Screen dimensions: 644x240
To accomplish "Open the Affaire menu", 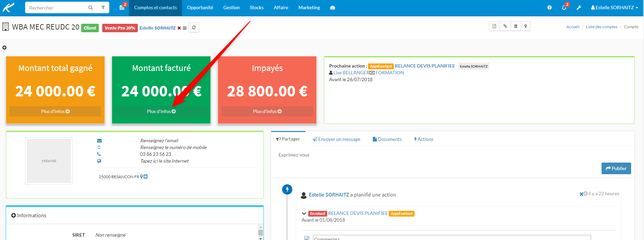I will point(281,7).
